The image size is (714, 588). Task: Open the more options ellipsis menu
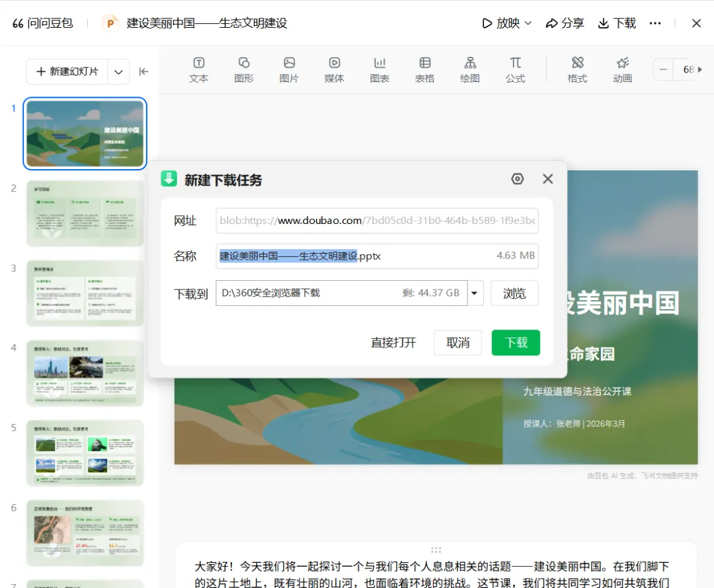654,23
